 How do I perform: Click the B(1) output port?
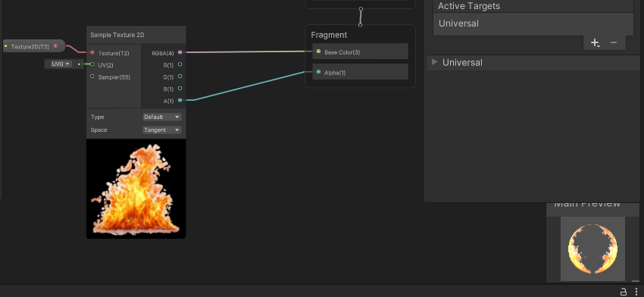pyautogui.click(x=180, y=89)
